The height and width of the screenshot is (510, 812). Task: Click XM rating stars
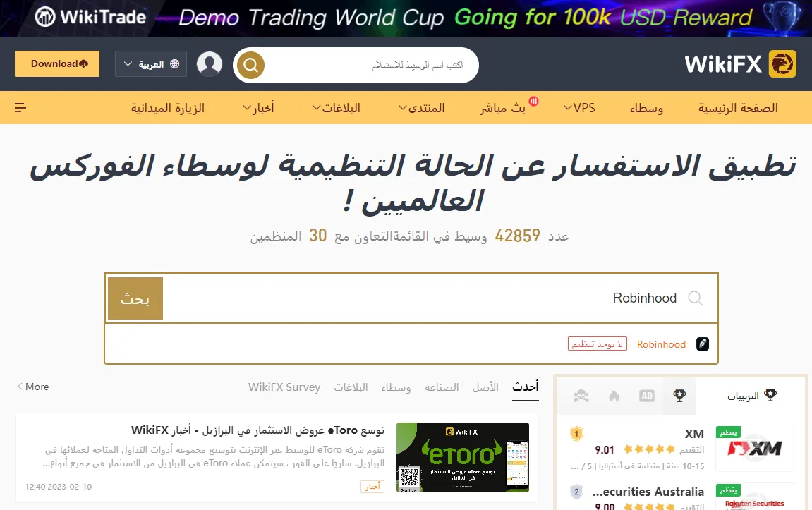[x=650, y=449]
